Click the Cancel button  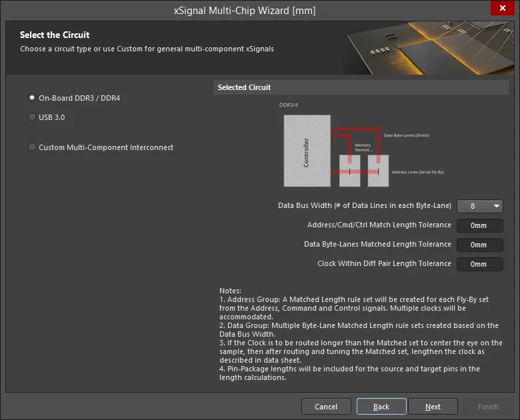(326, 407)
